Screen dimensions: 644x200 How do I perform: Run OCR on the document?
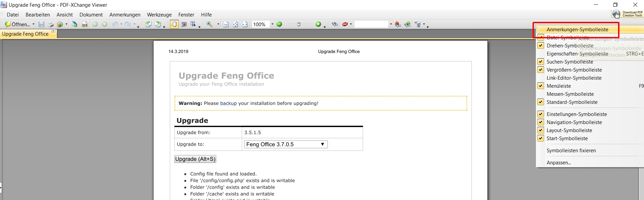85,24
